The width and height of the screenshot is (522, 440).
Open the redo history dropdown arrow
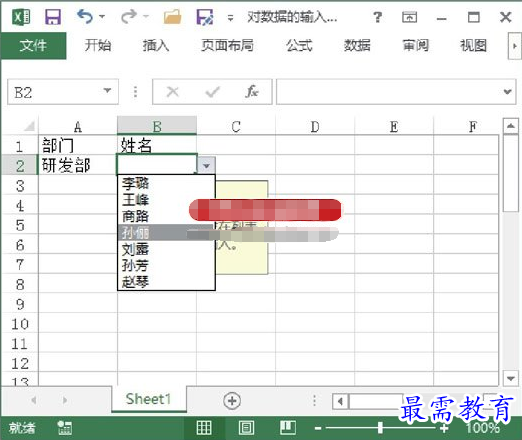pyautogui.click(x=146, y=16)
